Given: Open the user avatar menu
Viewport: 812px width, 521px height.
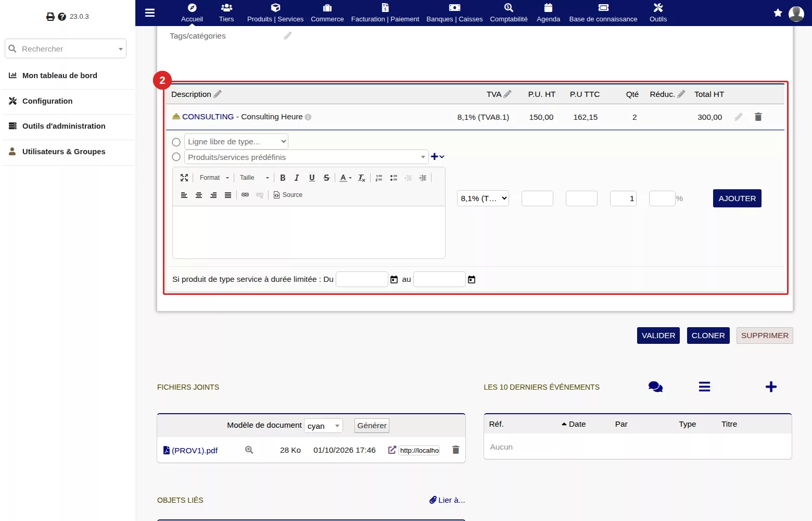Looking at the screenshot, I should (x=796, y=14).
